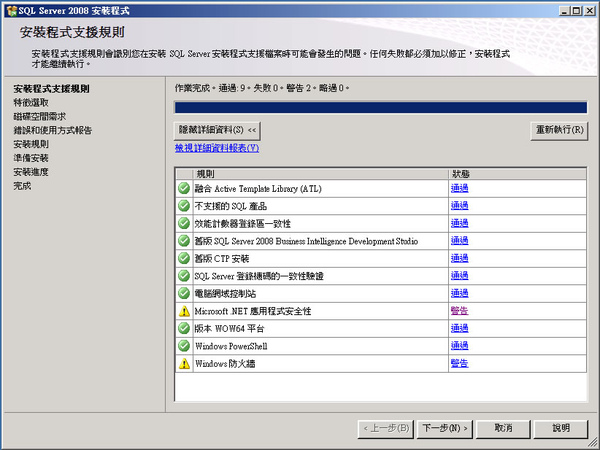Open 通過 status link for Windows PowerShell

(460, 346)
